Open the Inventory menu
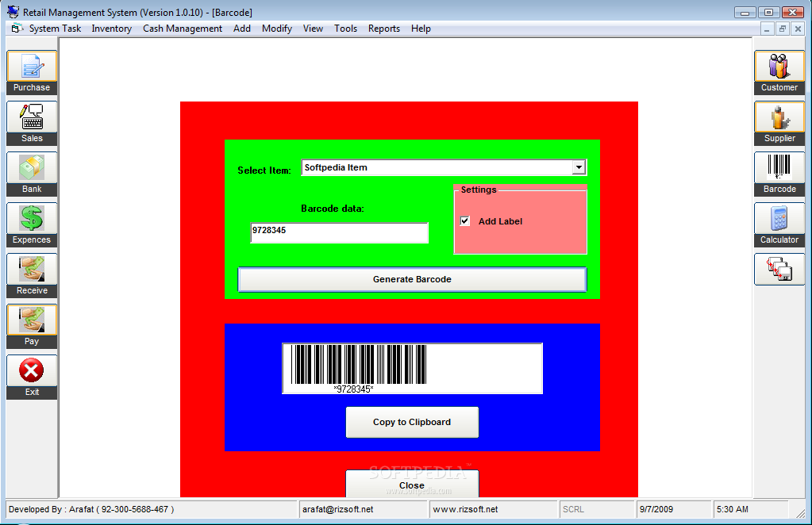The image size is (812, 525). pyautogui.click(x=111, y=29)
